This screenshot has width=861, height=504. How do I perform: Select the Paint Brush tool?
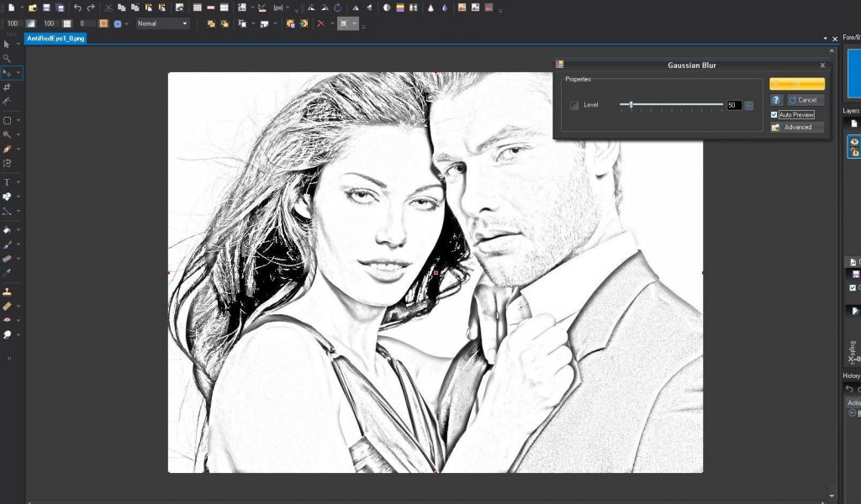6,246
